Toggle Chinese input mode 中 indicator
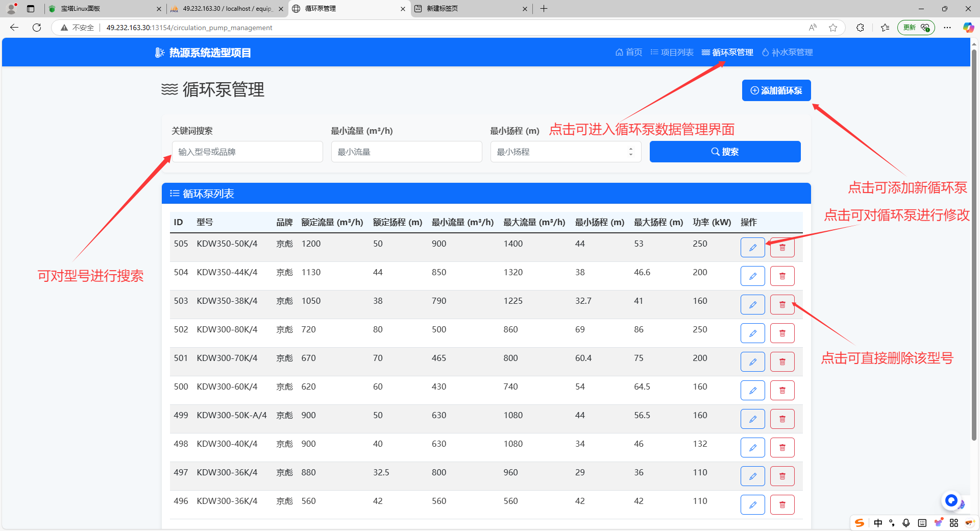The height and width of the screenshot is (531, 980). coord(878,523)
